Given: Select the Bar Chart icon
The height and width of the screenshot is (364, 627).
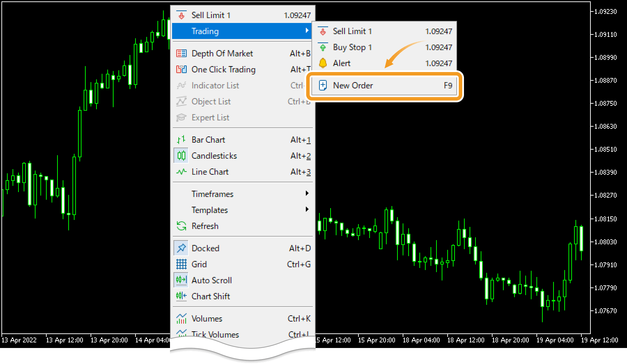Looking at the screenshot, I should 181,140.
